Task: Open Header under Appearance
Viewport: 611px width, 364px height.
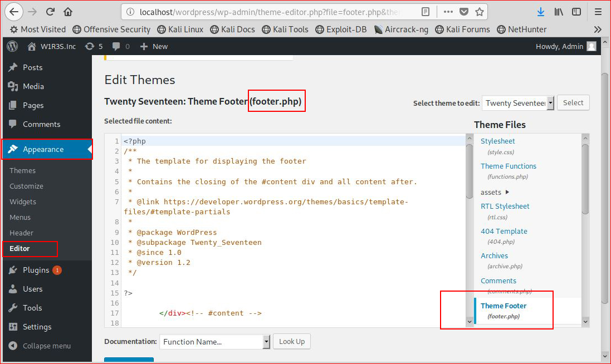Action: pos(21,233)
